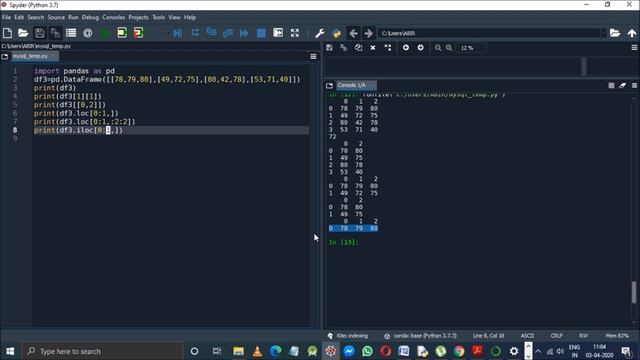The image size is (640, 360).
Task: Open the Debug menu
Action: tap(90, 17)
